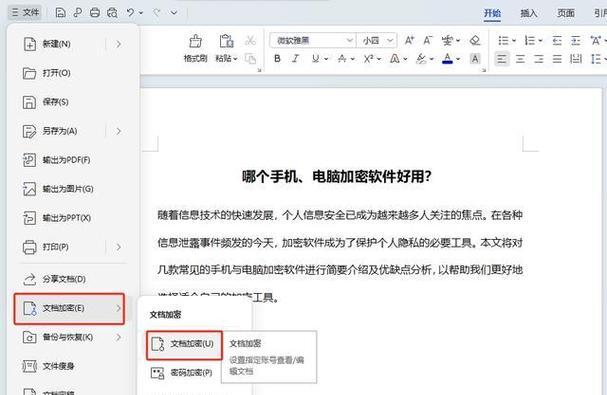Viewport: 607px width, 395px height.
Task: Toggle Bold formatting
Action: pos(277,58)
